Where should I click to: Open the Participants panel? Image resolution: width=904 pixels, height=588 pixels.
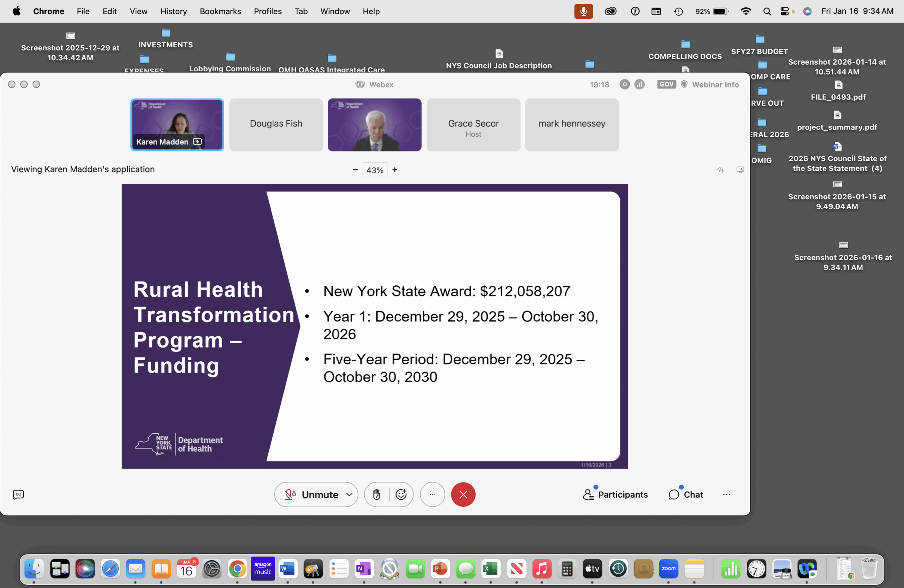pos(615,494)
